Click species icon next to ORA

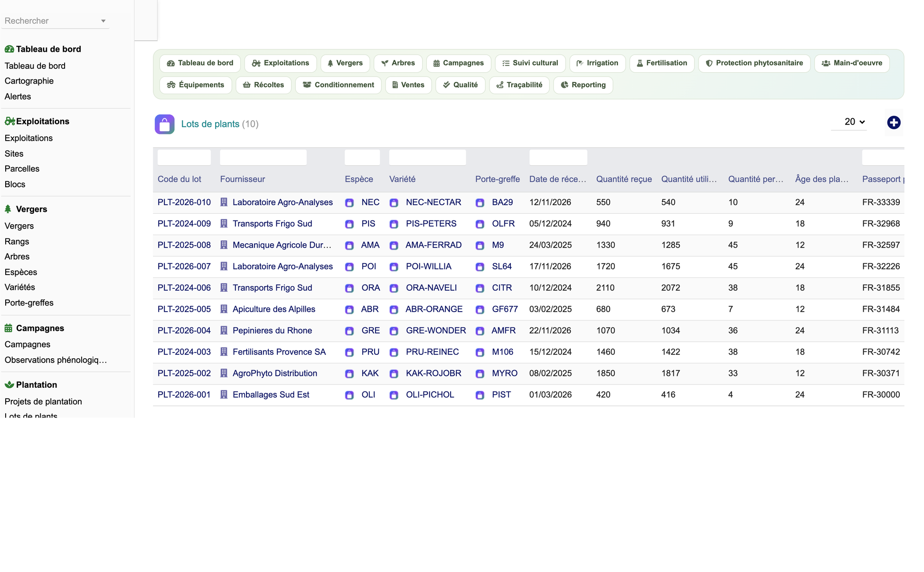click(x=349, y=288)
